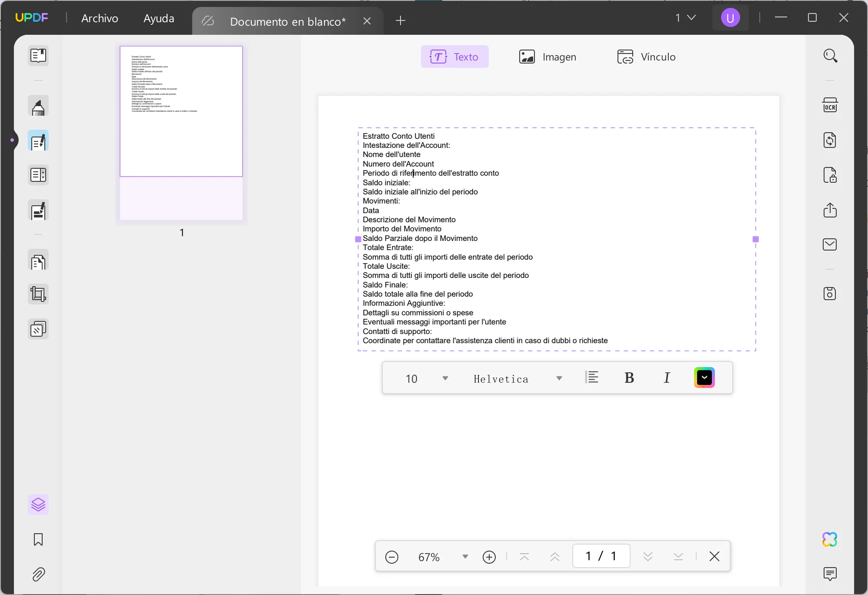The height and width of the screenshot is (595, 868).
Task: Select the Texto edit mode
Action: [x=454, y=57]
